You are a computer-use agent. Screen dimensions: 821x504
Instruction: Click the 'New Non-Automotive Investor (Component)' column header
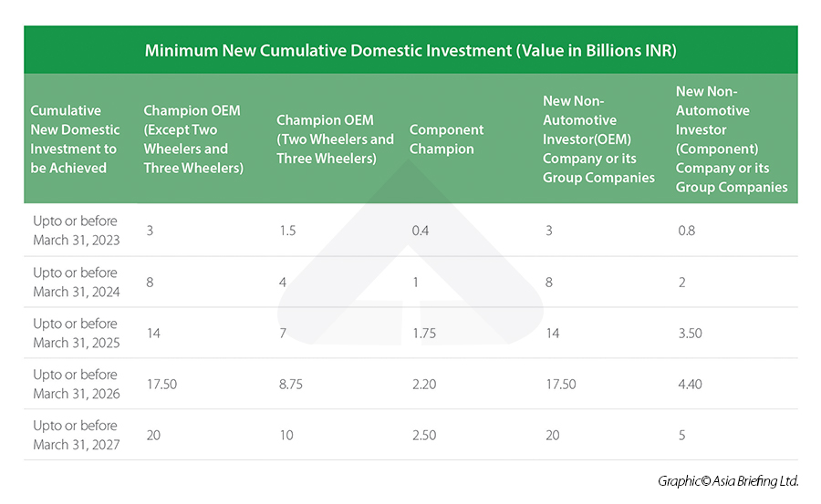(732, 139)
